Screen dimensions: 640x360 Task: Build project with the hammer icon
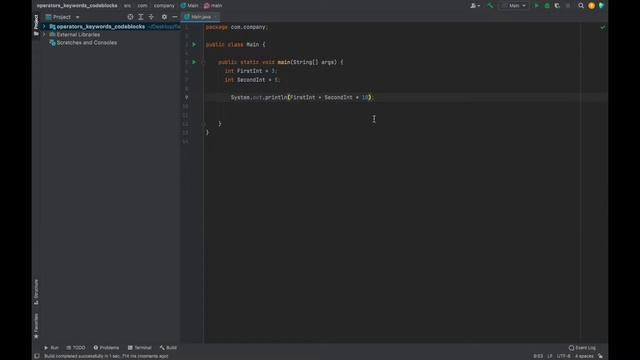click(490, 6)
